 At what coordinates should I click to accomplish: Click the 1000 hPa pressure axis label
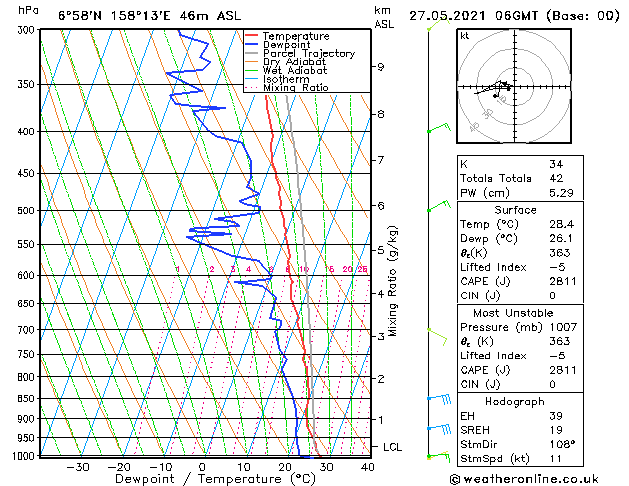pyautogui.click(x=24, y=456)
